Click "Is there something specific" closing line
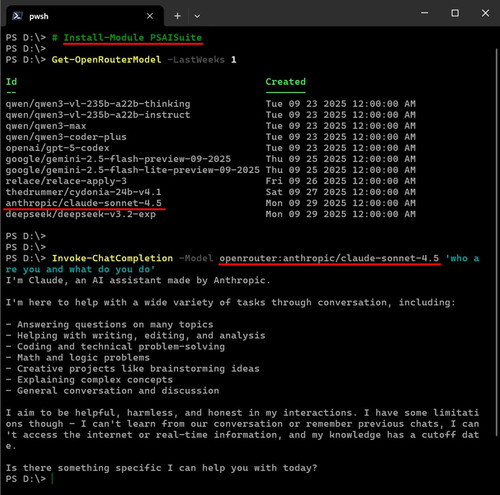This screenshot has width=500, height=495. click(x=161, y=468)
